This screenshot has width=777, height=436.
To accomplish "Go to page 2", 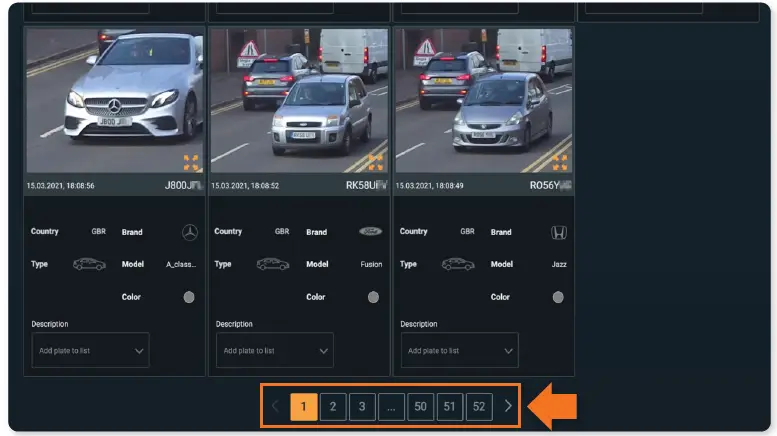I will [333, 407].
